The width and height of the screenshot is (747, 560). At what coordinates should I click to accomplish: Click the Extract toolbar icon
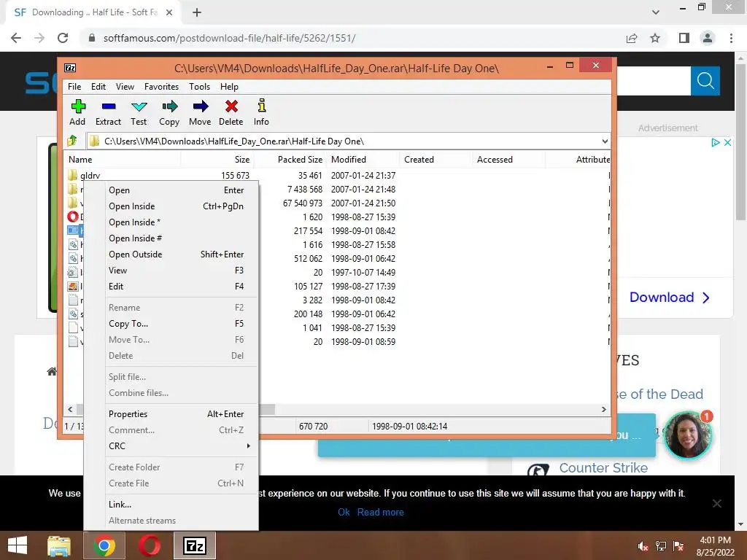[x=109, y=106]
